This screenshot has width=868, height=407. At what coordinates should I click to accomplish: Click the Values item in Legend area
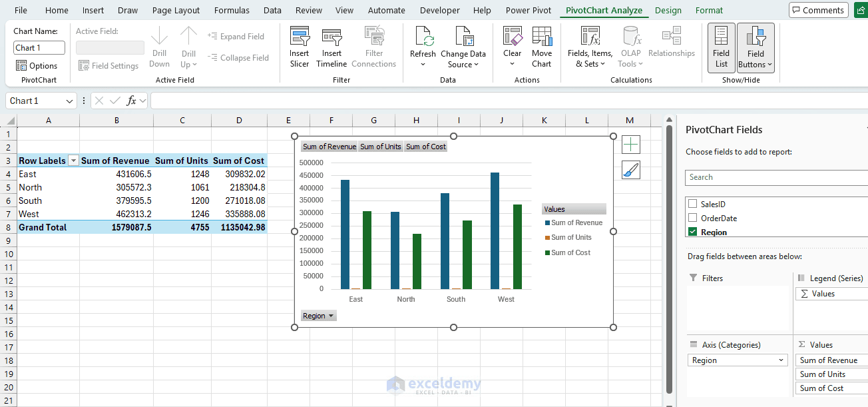click(831, 294)
